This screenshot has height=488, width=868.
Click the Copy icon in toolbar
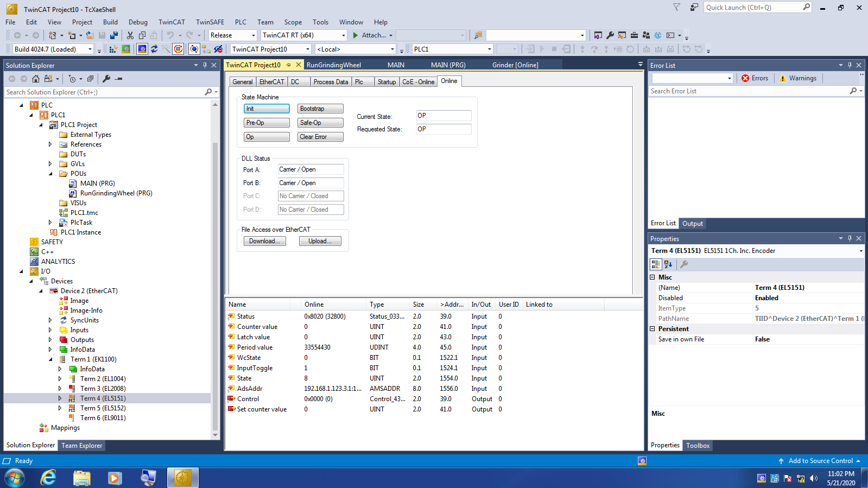pyautogui.click(x=142, y=35)
